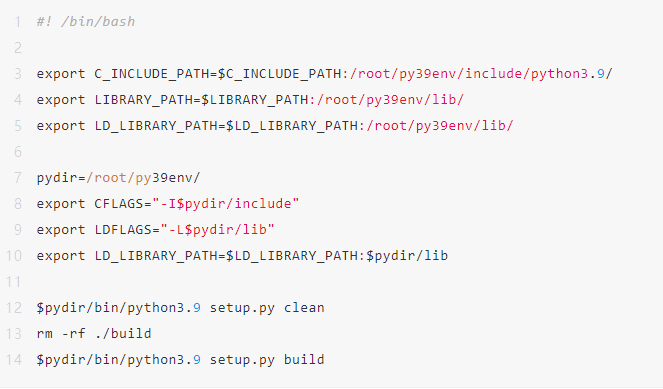This screenshot has height=389, width=663.
Task: Click '$pydir/bin/python3.9' on line 12
Action: (119, 308)
